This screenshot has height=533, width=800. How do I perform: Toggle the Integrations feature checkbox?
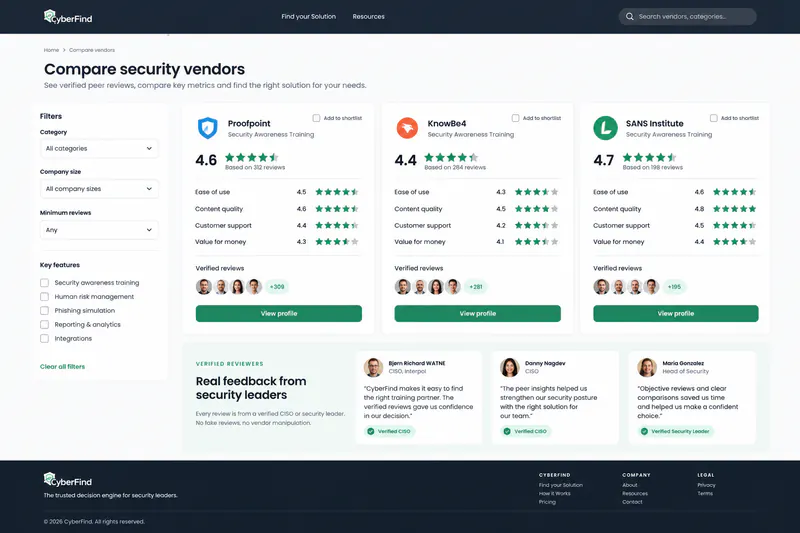(44, 339)
